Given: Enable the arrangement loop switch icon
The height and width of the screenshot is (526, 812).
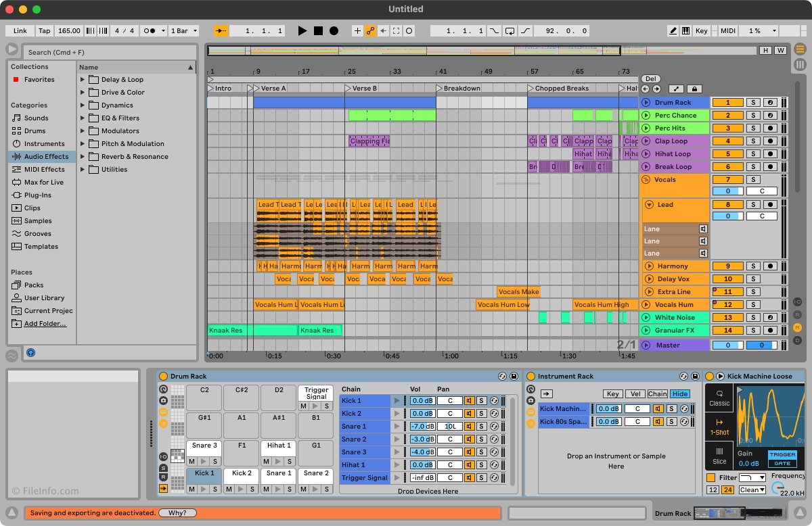Looking at the screenshot, I should pyautogui.click(x=510, y=30).
